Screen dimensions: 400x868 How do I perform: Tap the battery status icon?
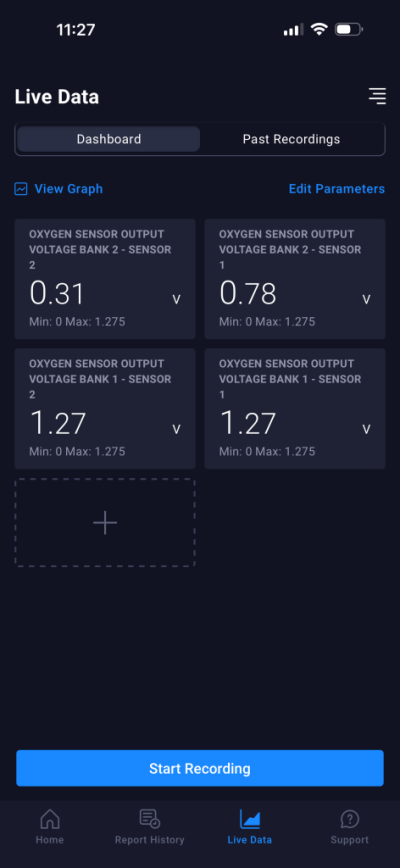[349, 29]
